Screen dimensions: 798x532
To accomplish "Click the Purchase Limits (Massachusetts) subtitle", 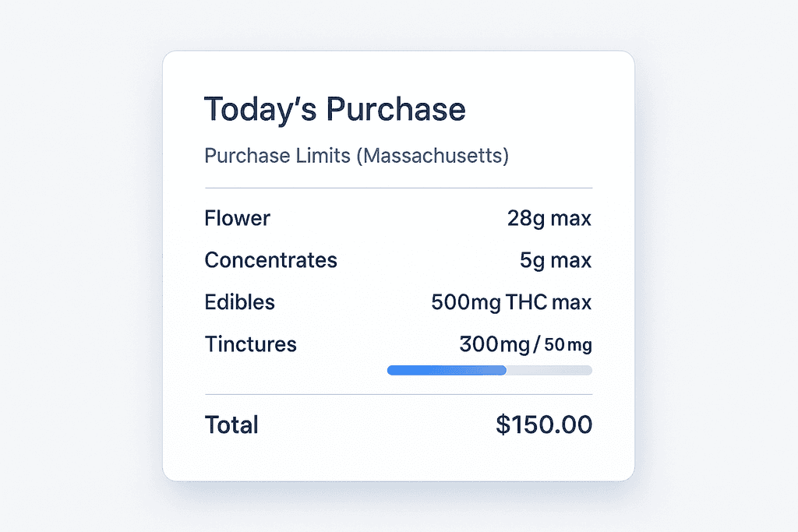I will [356, 156].
